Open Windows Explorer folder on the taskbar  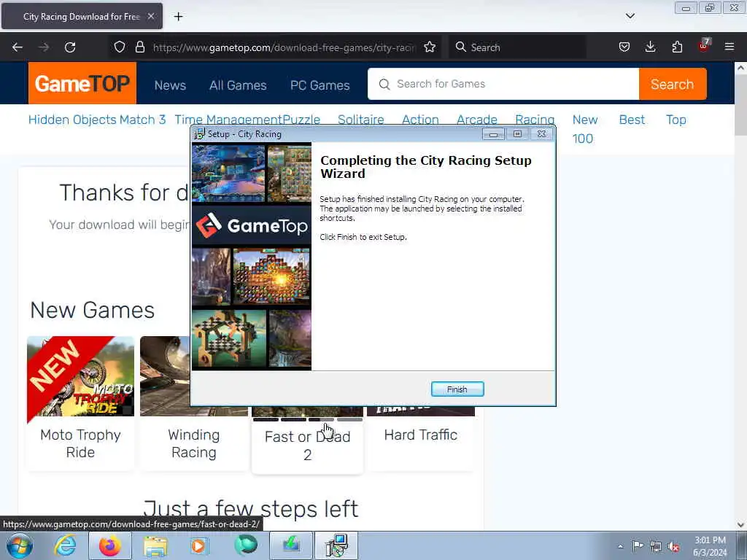(155, 545)
